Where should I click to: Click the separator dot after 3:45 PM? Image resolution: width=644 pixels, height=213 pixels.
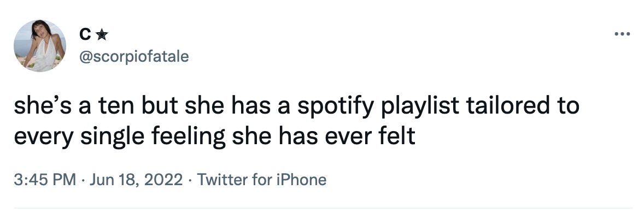pyautogui.click(x=83, y=180)
